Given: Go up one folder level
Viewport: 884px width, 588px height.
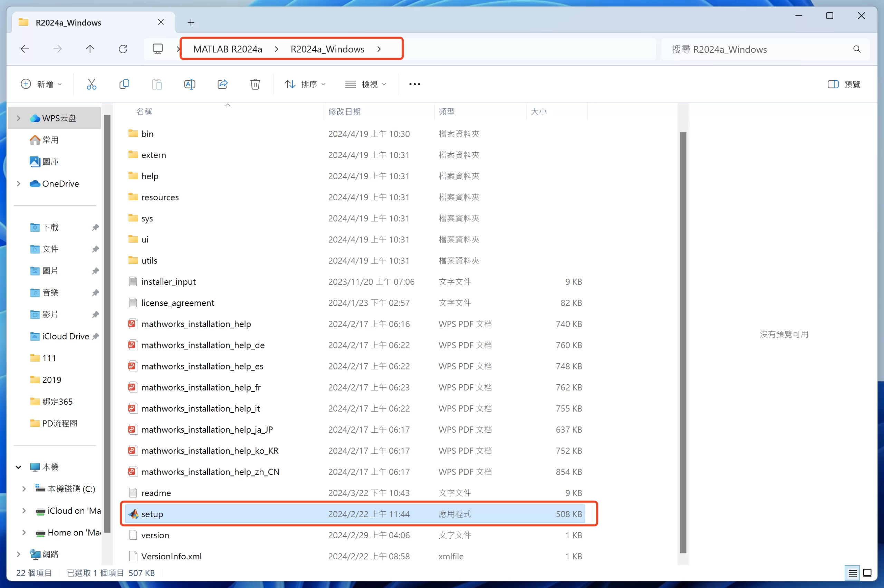Looking at the screenshot, I should tap(90, 49).
